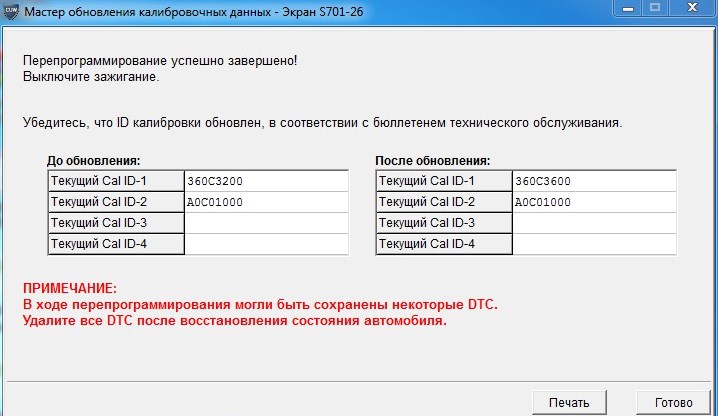Click empty Cal ID-4 field before update
This screenshot has height=416, width=718.
pyautogui.click(x=266, y=244)
